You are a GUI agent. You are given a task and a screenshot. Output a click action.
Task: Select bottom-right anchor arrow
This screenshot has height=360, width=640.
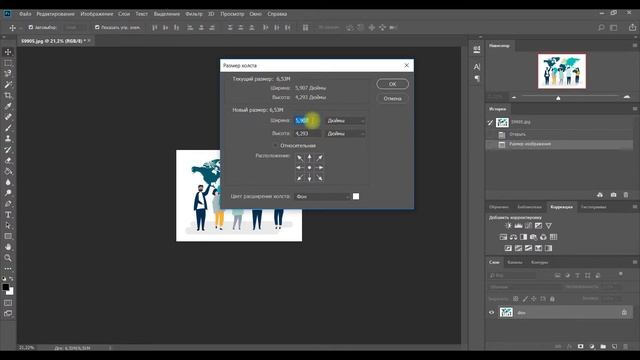pyautogui.click(x=319, y=178)
